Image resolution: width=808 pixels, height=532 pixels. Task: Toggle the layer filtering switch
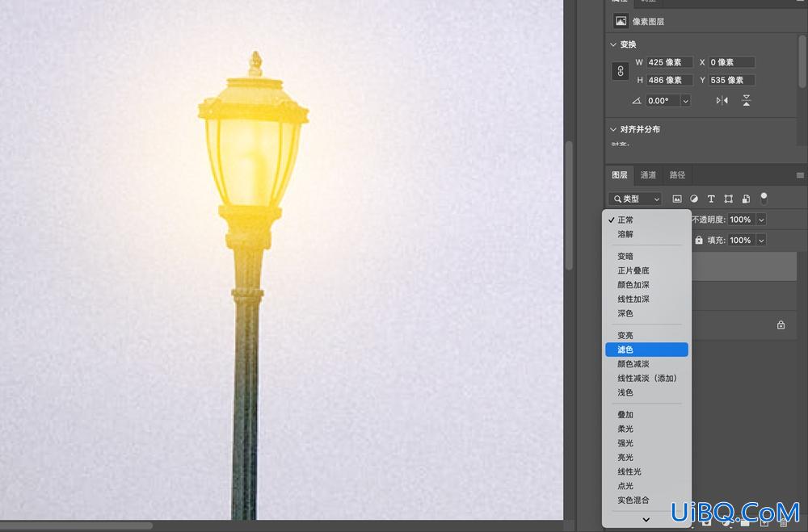pyautogui.click(x=764, y=198)
